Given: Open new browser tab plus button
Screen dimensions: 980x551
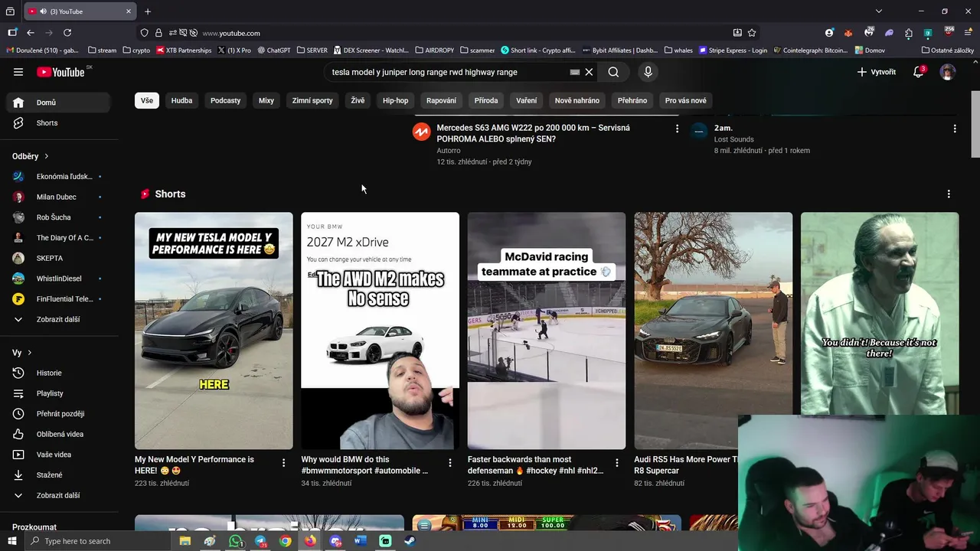Looking at the screenshot, I should pyautogui.click(x=148, y=11).
